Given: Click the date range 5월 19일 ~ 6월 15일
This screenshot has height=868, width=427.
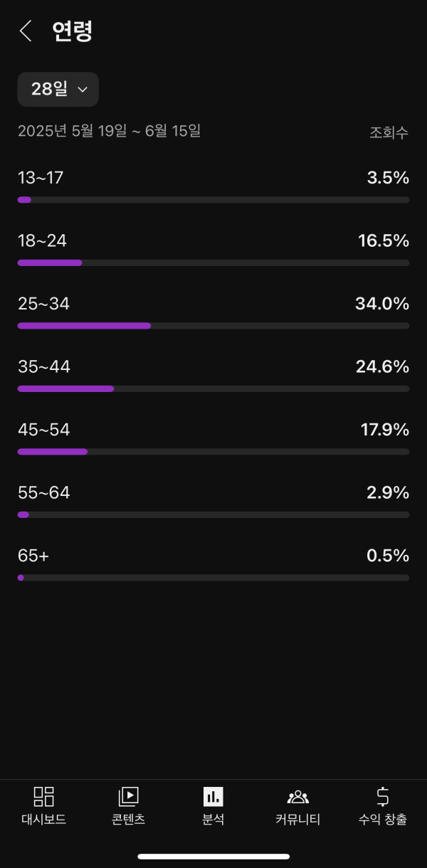Looking at the screenshot, I should [109, 131].
